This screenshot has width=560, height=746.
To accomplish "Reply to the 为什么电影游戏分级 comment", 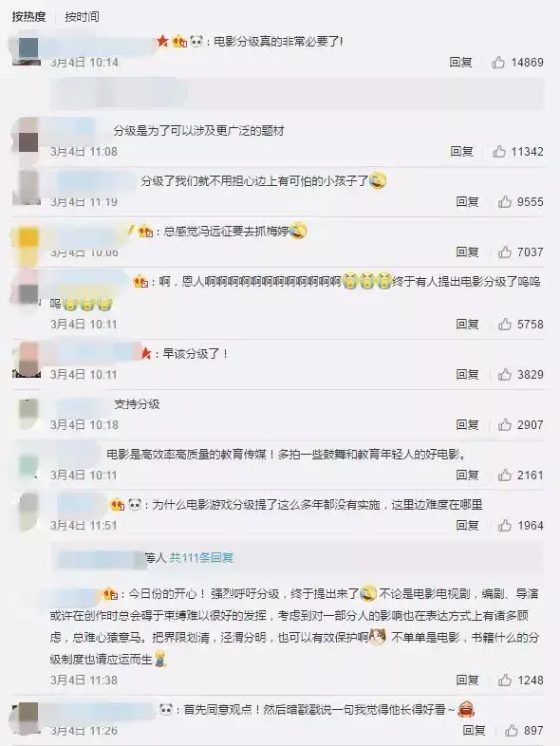I will click(x=467, y=525).
